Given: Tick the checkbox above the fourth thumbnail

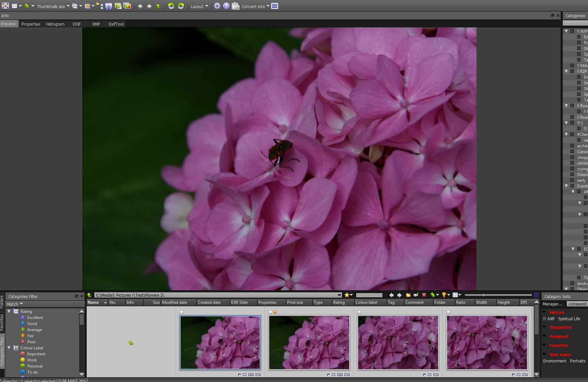Looking at the screenshot, I should click(x=448, y=312).
